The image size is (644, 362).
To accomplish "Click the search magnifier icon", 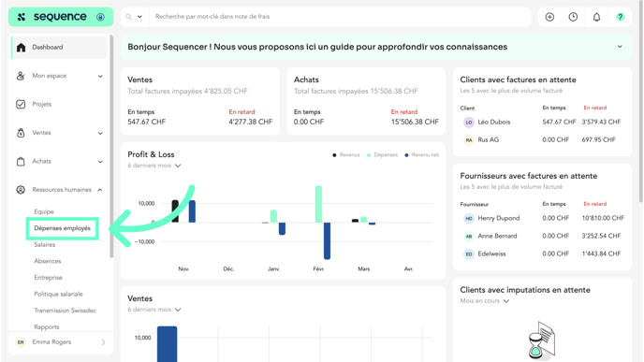I will pyautogui.click(x=128, y=17).
